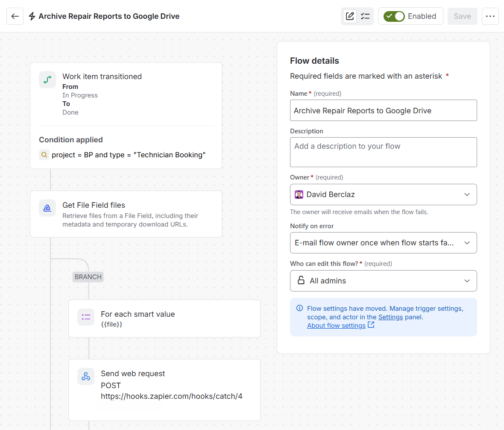Image resolution: width=504 pixels, height=430 pixels.
Task: Click the hooks.zapier.com webhook URL text
Action: pos(172,396)
